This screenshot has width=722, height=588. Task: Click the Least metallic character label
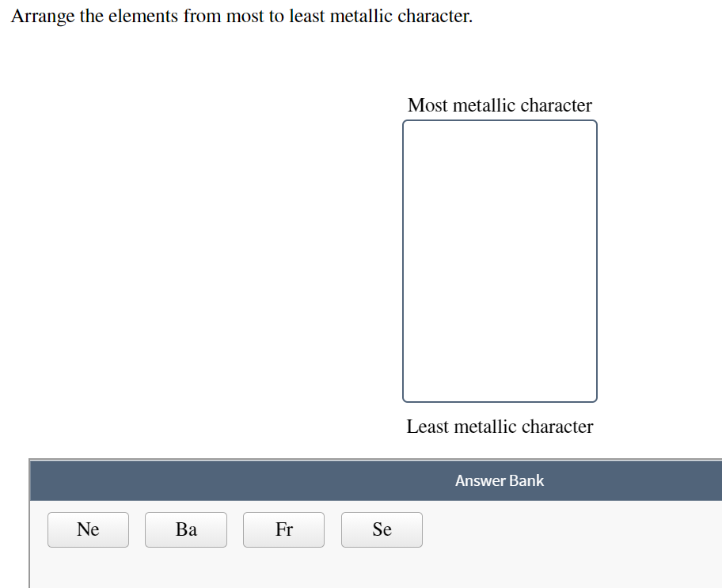click(500, 427)
